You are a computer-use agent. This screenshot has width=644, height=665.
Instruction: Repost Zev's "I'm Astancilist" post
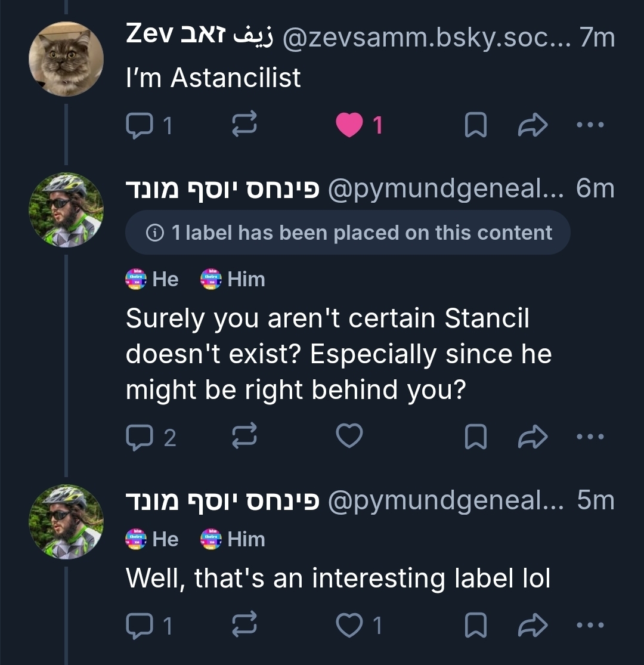(x=244, y=125)
